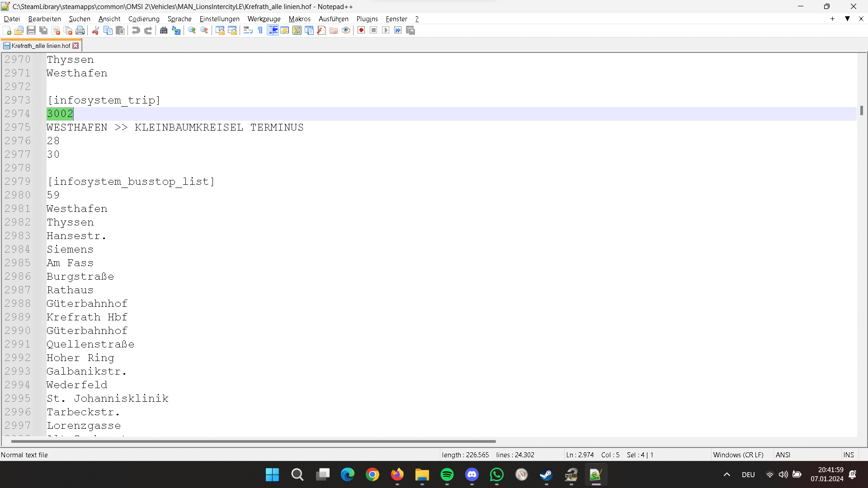Click the Cut scissors icon

point(96,30)
